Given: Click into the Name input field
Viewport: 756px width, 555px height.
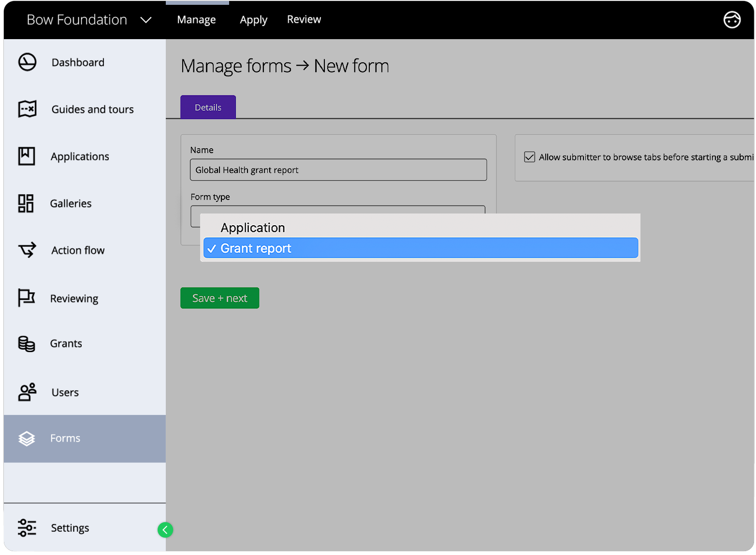Looking at the screenshot, I should [x=338, y=170].
